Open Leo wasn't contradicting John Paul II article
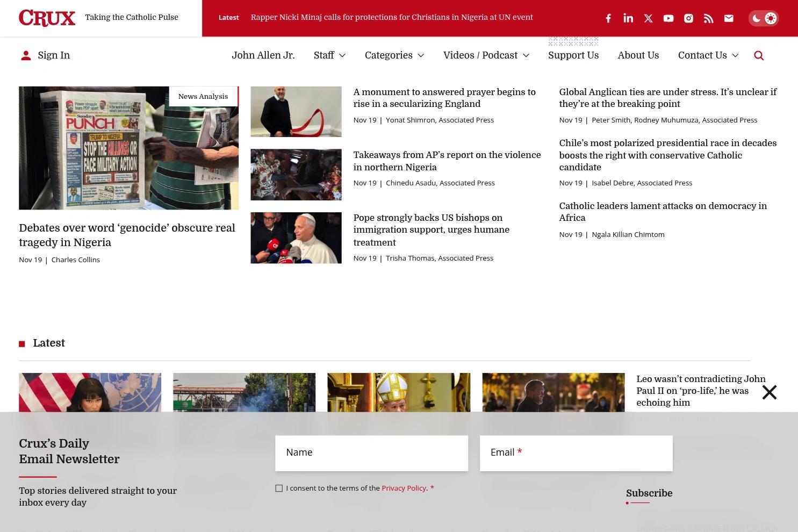Screen dimensions: 798x532 point(701,391)
